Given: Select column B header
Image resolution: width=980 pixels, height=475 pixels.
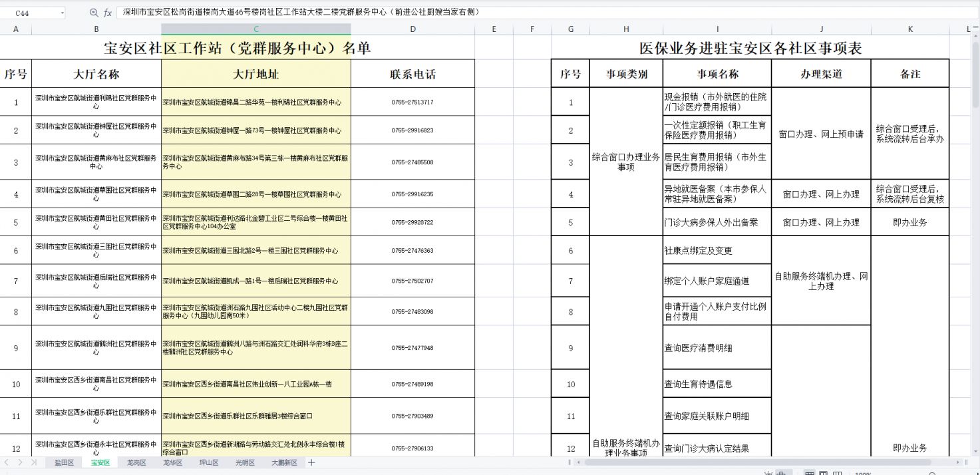Looking at the screenshot, I should click(x=96, y=29).
